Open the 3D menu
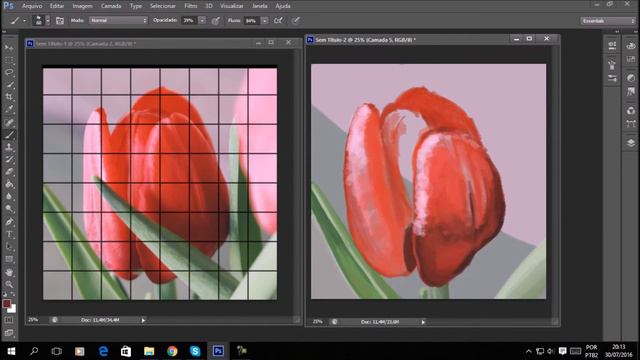The height and width of the screenshot is (360, 640). click(x=209, y=6)
